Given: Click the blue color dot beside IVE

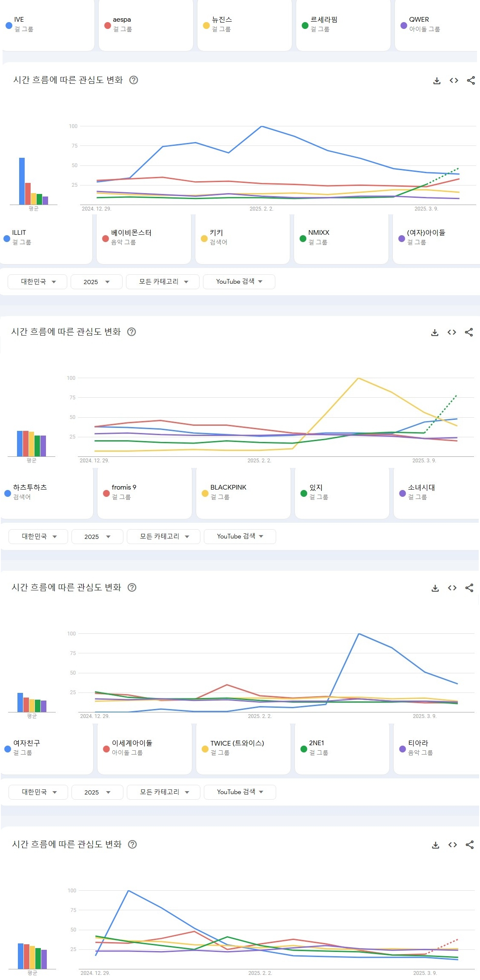Looking at the screenshot, I should [9, 25].
